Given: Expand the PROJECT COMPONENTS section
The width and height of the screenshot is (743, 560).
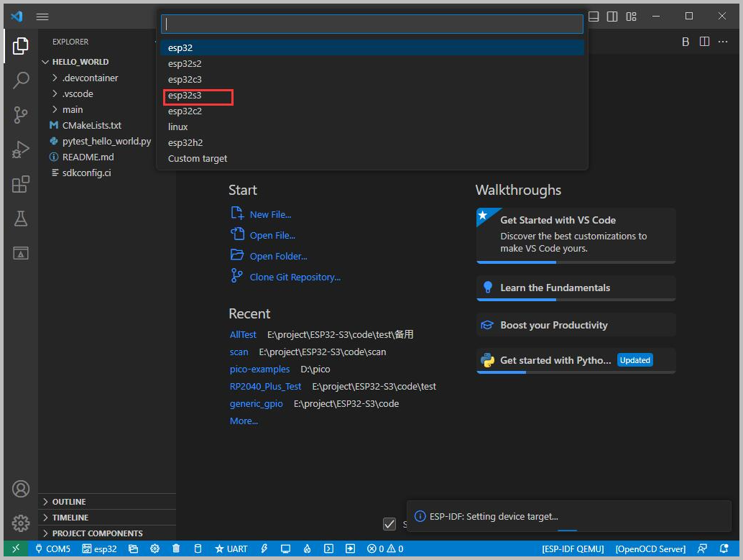Looking at the screenshot, I should pos(97,533).
